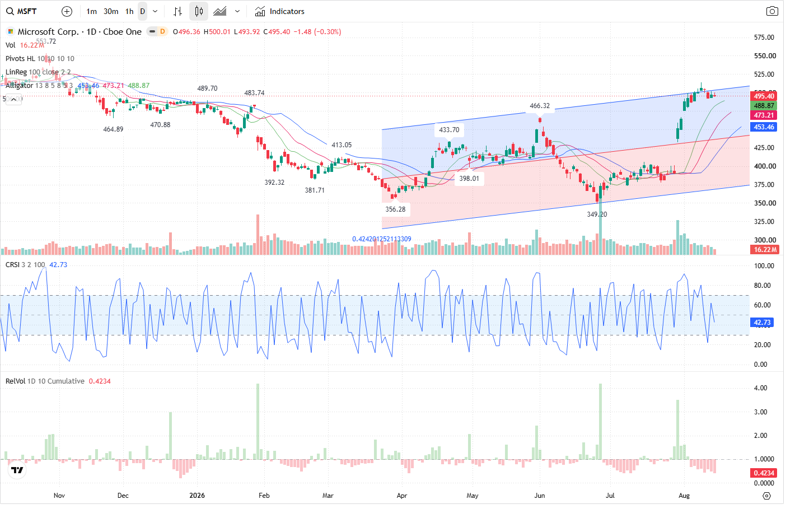
Task: Click the Mar label on the time axis
Action: (x=328, y=496)
